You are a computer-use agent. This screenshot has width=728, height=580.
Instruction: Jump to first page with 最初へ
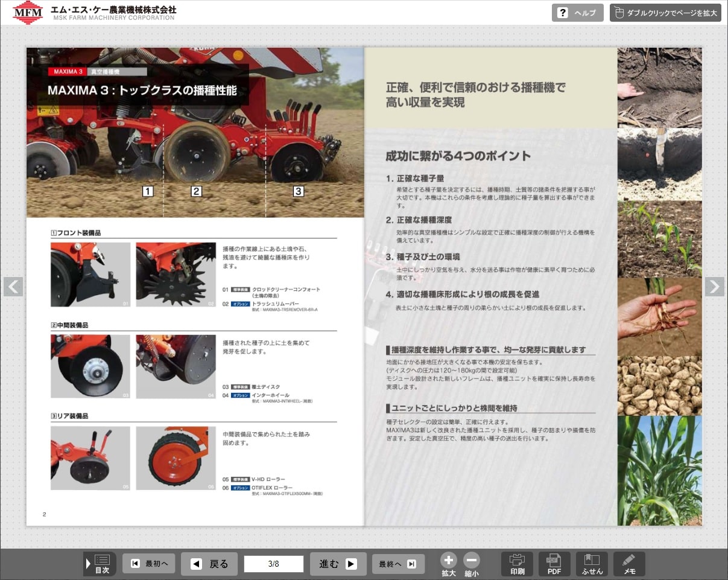coord(149,564)
